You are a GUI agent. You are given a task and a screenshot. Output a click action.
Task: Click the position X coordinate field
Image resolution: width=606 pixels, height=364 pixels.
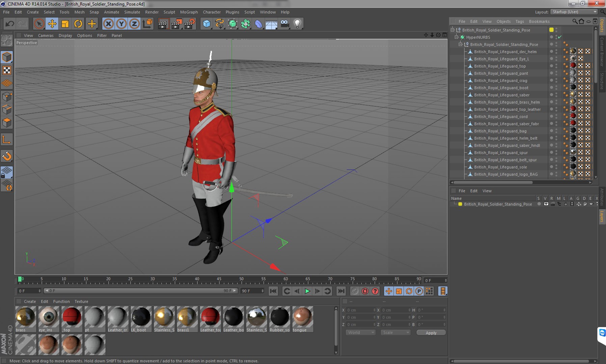(x=360, y=310)
